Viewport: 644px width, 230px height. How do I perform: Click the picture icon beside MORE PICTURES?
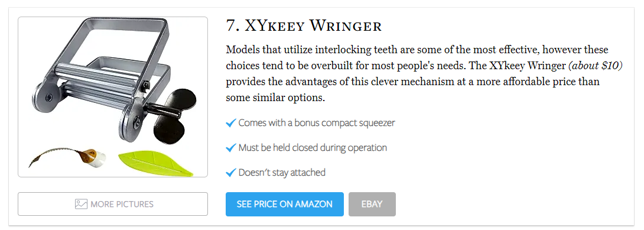[81, 204]
